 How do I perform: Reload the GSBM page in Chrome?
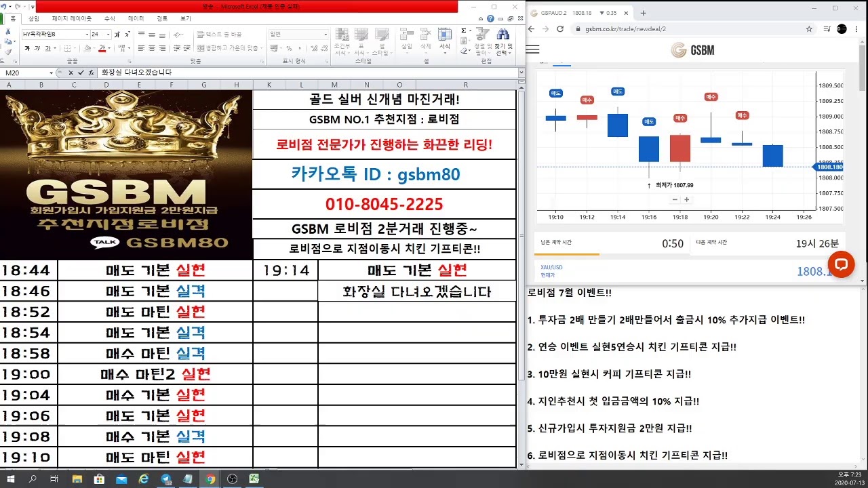pos(560,29)
